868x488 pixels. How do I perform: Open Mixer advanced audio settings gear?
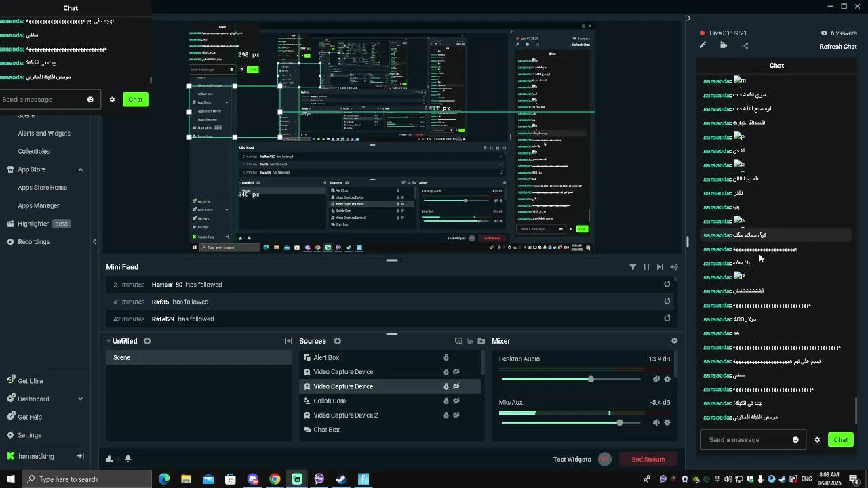tap(674, 341)
